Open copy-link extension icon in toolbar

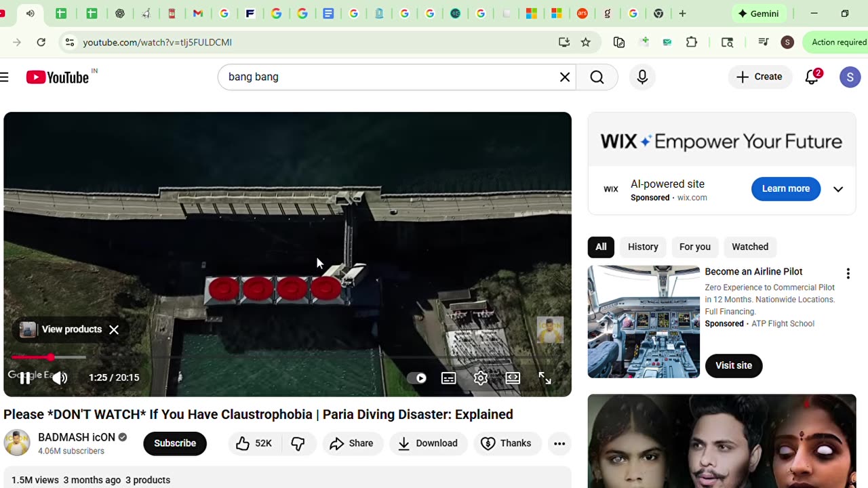(x=619, y=42)
